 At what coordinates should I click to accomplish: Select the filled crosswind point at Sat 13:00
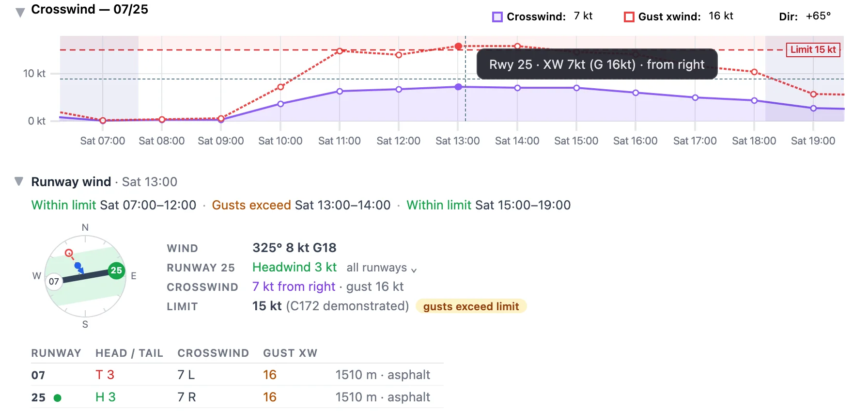[458, 87]
